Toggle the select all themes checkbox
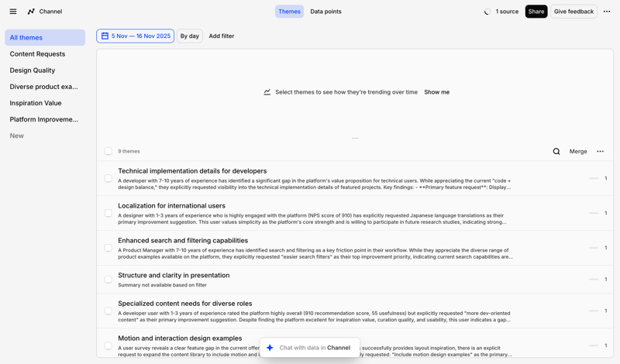 [108, 152]
